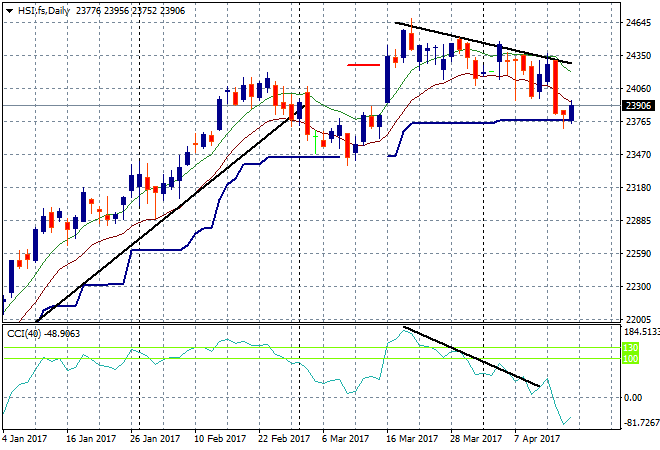Click the 184.5133 CCI scale value
This screenshot has height=450, width=660.
pyautogui.click(x=641, y=332)
